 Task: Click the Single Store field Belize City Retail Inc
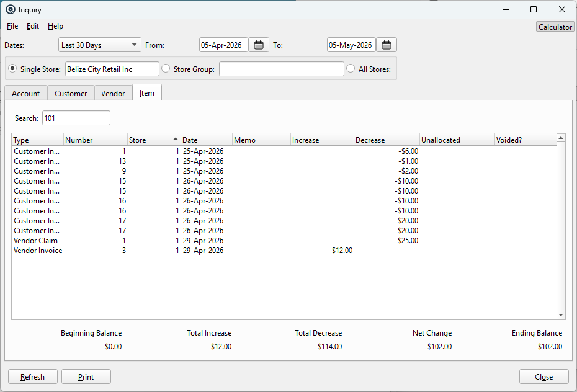[x=112, y=69]
